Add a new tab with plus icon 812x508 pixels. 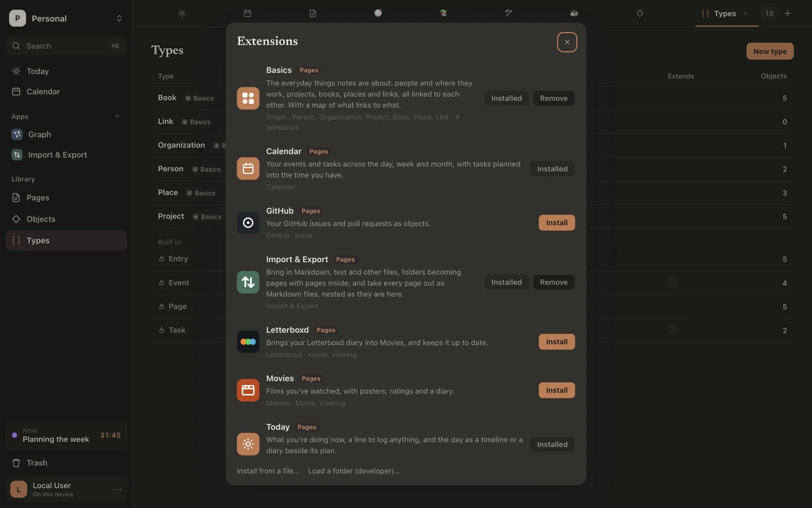788,14
